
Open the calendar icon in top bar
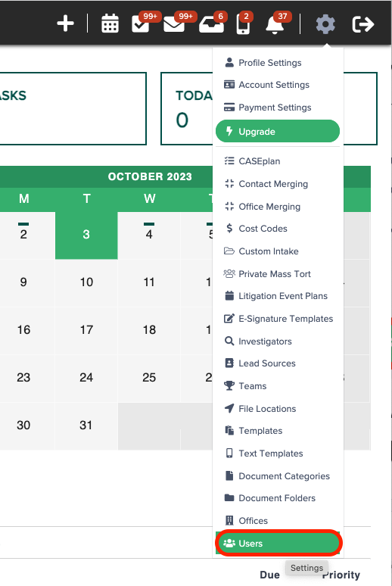[110, 24]
